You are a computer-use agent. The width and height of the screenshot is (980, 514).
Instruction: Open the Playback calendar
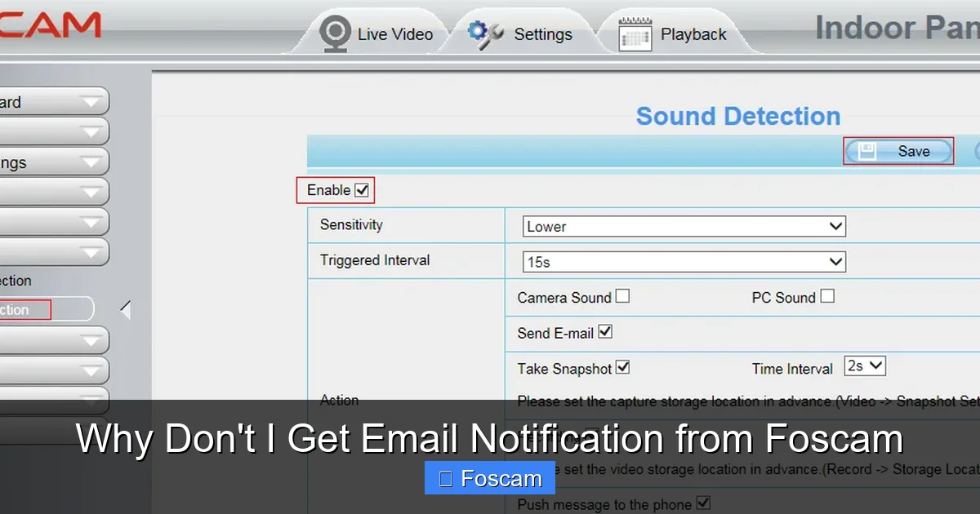click(673, 33)
